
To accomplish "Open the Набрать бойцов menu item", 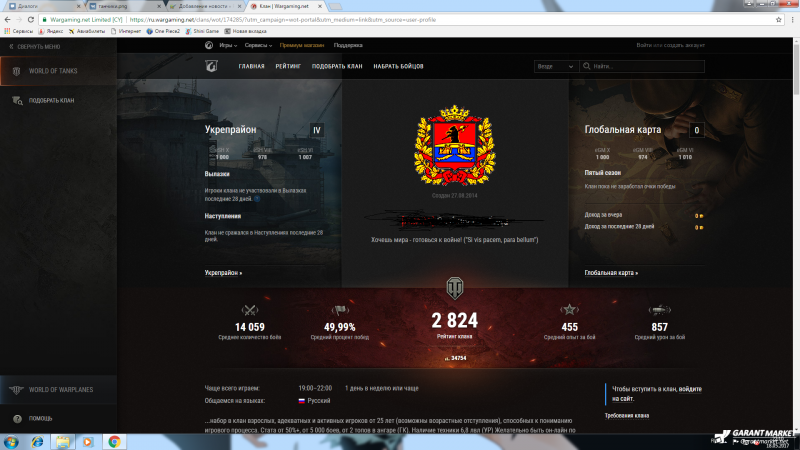I will coord(398,66).
